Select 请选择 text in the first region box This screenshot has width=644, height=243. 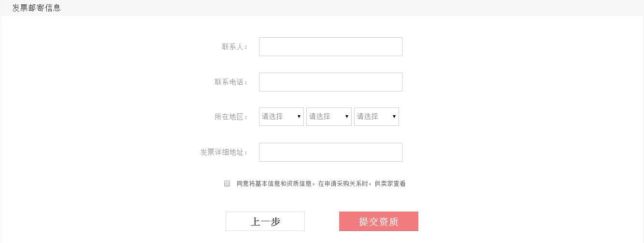point(272,117)
